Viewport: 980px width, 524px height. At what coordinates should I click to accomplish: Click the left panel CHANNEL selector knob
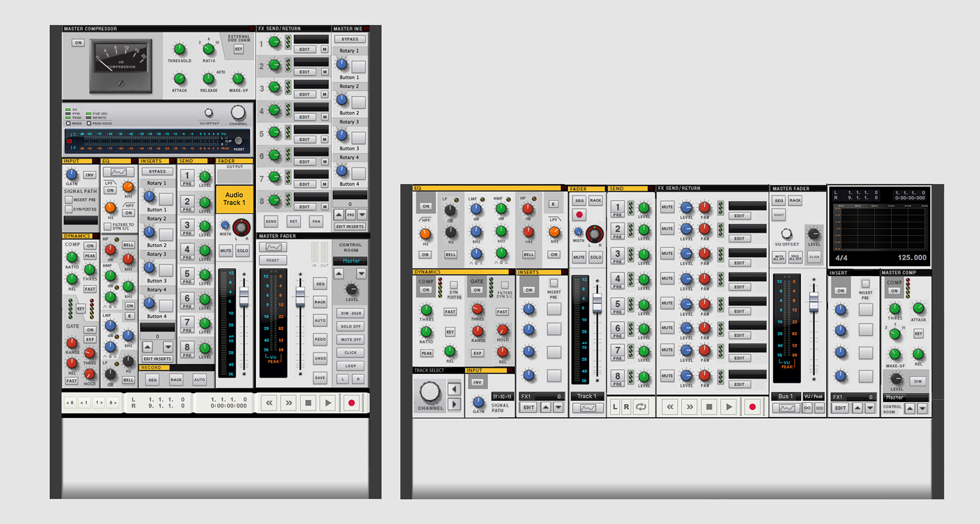click(238, 113)
